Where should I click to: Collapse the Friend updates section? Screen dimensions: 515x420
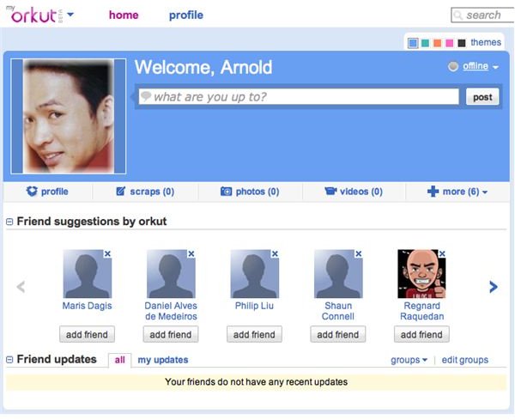[x=9, y=360]
